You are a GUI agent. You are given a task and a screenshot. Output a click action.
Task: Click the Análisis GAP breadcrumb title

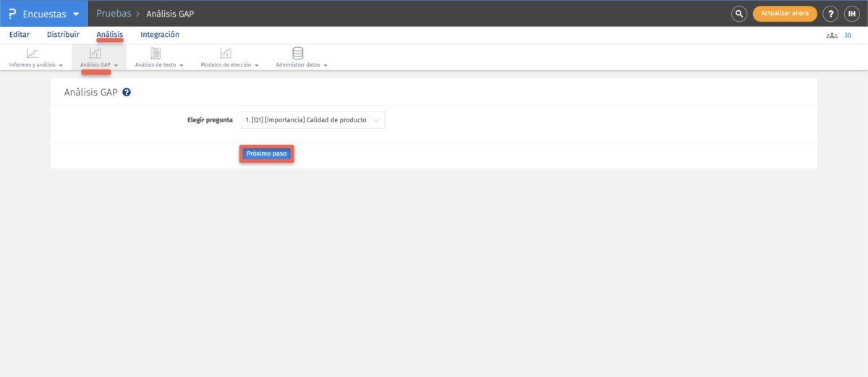(170, 14)
